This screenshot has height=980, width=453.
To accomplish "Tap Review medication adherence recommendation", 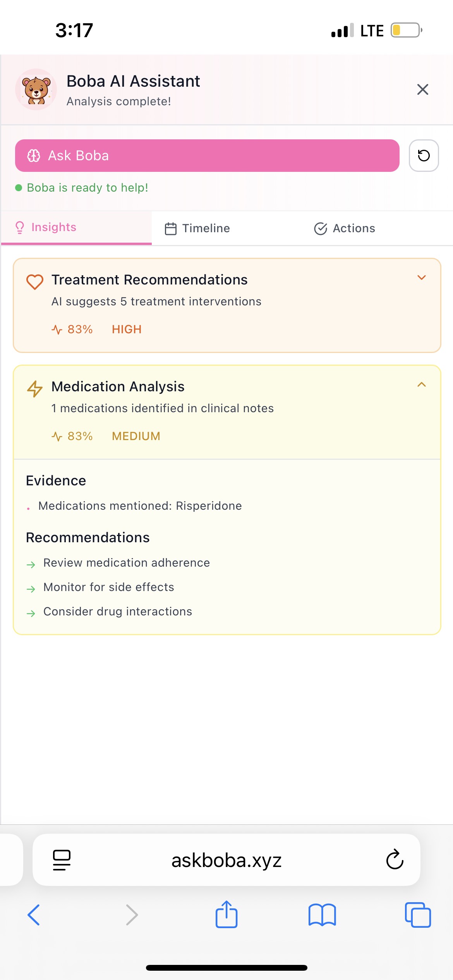I will [127, 563].
